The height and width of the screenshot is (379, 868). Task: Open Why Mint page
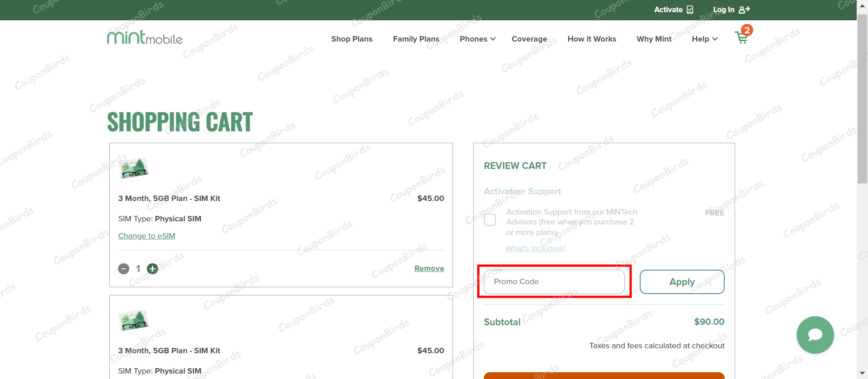(x=654, y=39)
